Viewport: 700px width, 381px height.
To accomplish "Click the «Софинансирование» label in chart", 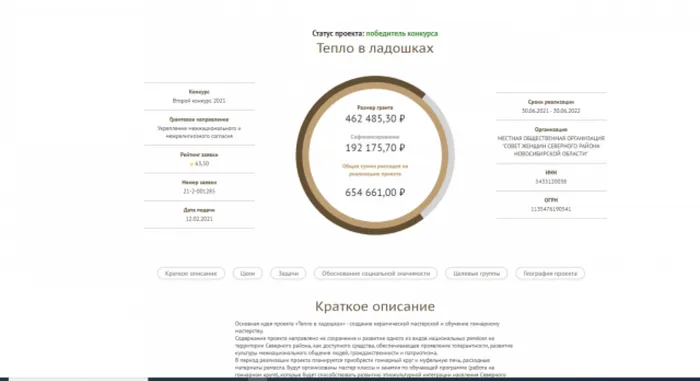I will [x=375, y=137].
